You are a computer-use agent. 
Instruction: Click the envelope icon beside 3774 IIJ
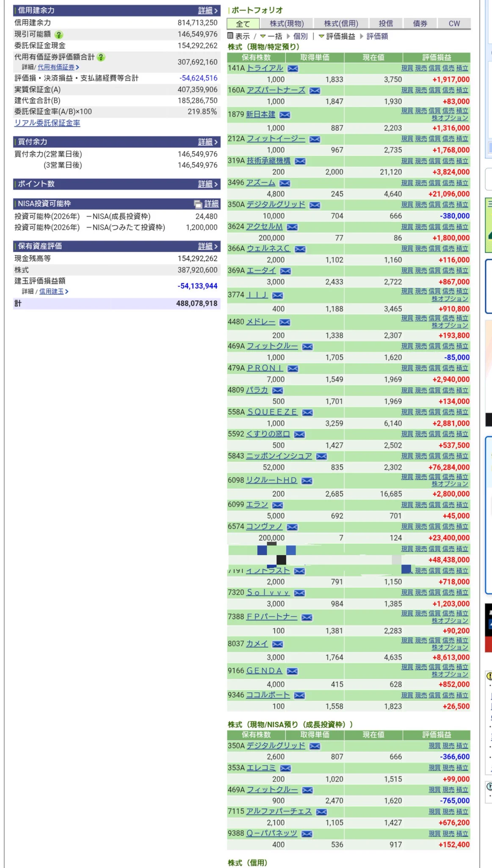278,295
